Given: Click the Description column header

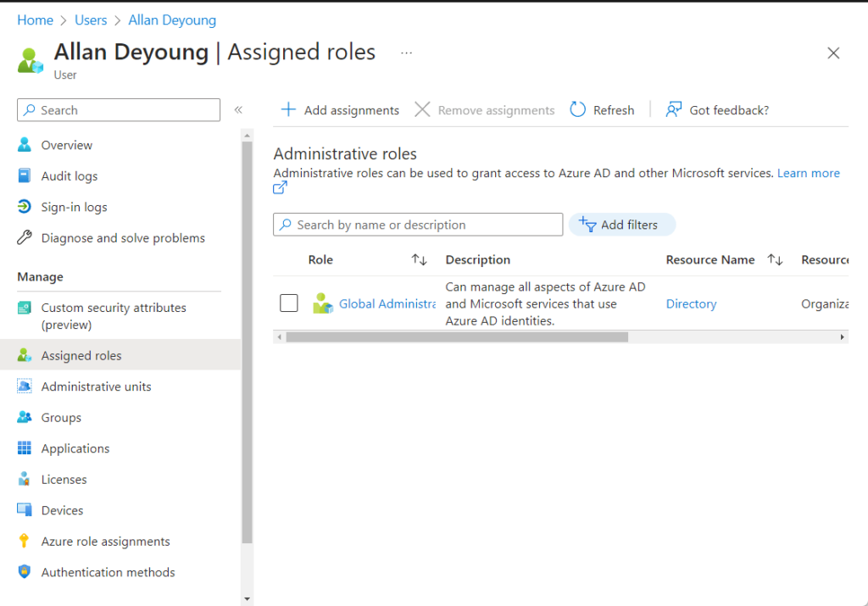Looking at the screenshot, I should click(478, 259).
